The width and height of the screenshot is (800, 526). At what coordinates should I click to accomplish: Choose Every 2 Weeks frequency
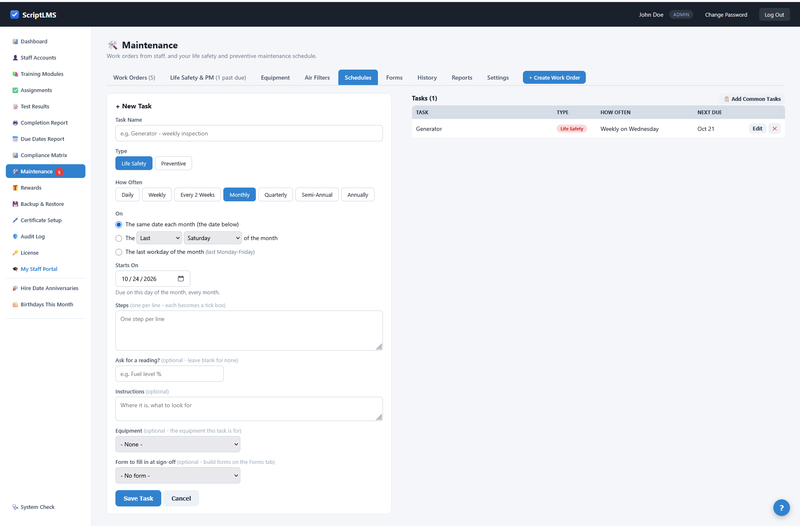point(197,195)
